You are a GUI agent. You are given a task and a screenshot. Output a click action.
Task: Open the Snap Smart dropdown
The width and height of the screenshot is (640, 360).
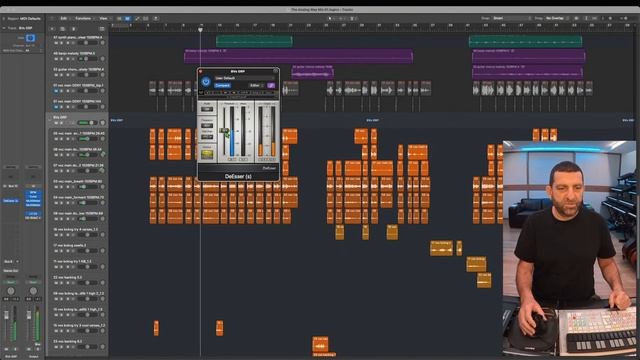pyautogui.click(x=512, y=18)
